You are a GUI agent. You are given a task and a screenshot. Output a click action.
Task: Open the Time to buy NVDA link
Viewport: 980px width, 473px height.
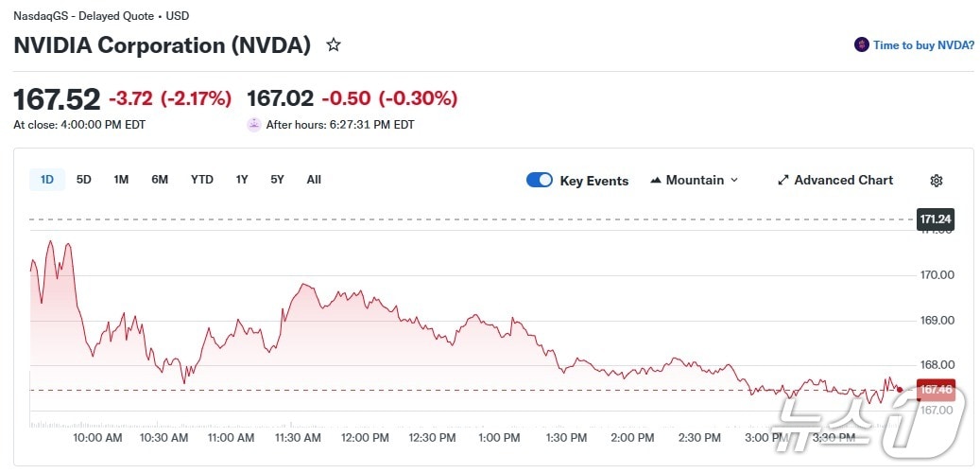[923, 44]
